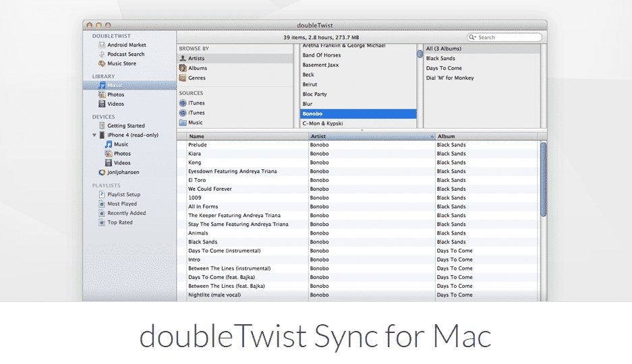
Task: Browse by Genres icon
Action: point(183,78)
